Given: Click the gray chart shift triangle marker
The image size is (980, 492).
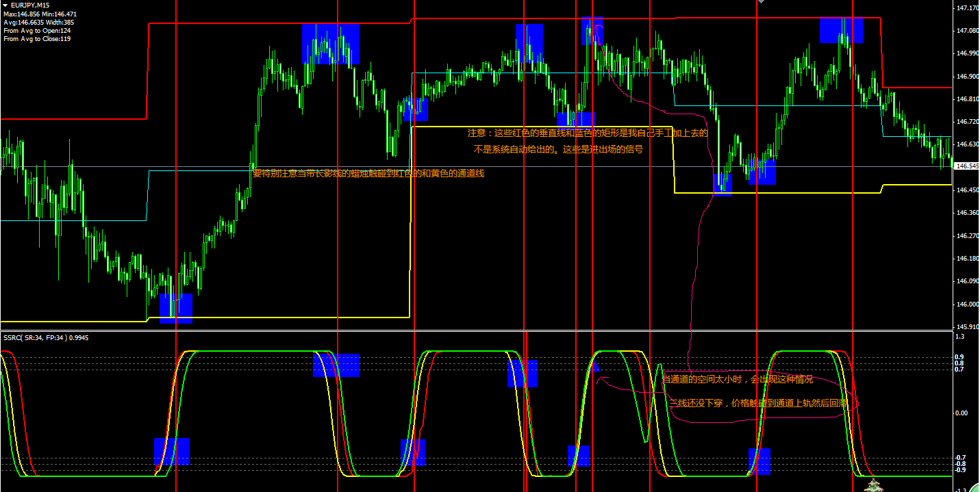Looking at the screenshot, I should click(x=759, y=2).
